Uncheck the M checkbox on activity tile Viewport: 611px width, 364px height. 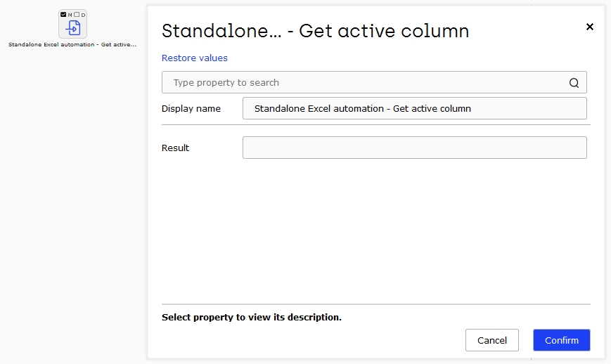[63, 14]
